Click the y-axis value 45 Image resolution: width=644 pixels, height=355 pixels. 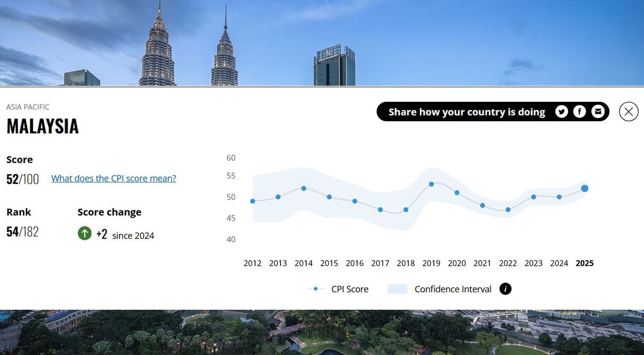click(231, 218)
